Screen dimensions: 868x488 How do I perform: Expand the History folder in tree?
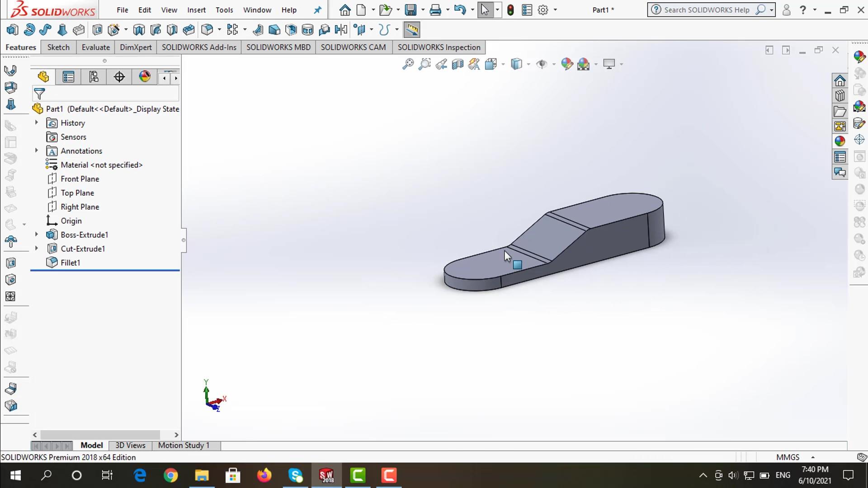[x=37, y=122]
